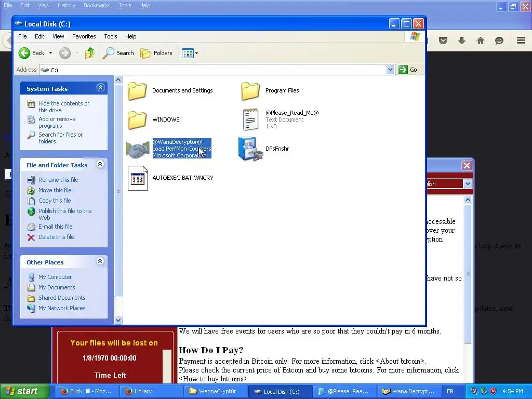Screen dimensions: 532x399
Task: Minimize the Local Disk (C:) window
Action: (x=394, y=24)
